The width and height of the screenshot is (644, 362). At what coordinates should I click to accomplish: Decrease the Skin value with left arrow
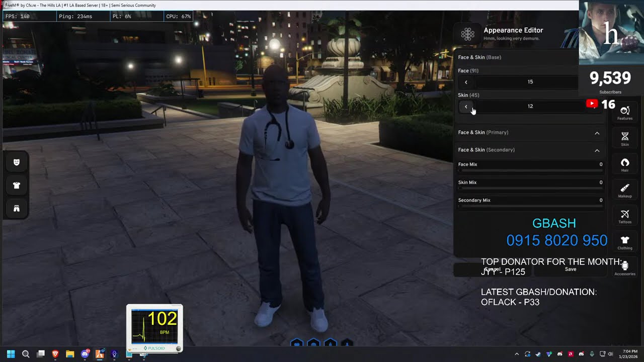[466, 106]
